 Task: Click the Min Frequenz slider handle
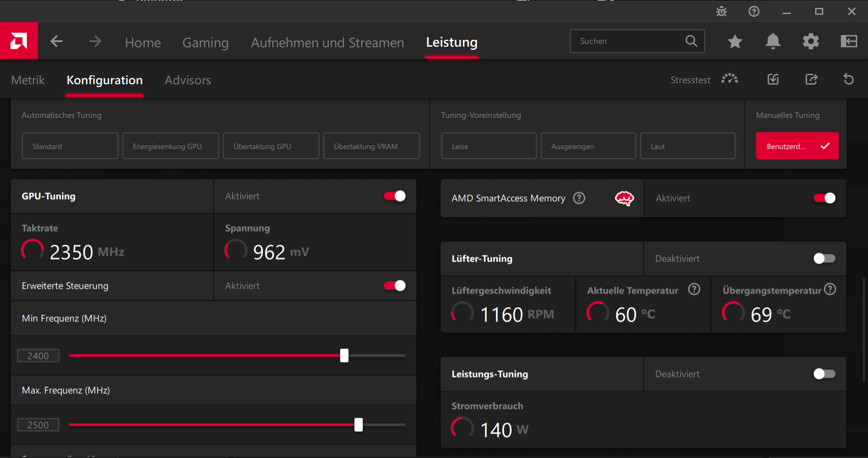click(x=344, y=355)
